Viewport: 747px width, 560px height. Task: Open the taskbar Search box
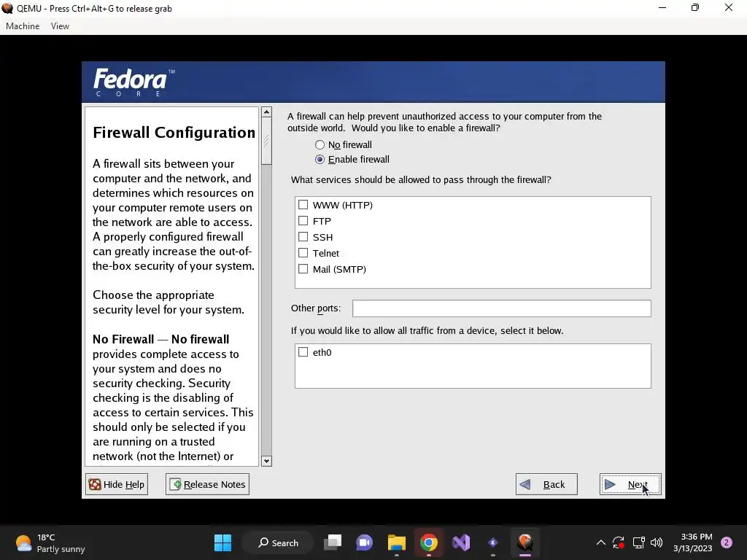[278, 542]
